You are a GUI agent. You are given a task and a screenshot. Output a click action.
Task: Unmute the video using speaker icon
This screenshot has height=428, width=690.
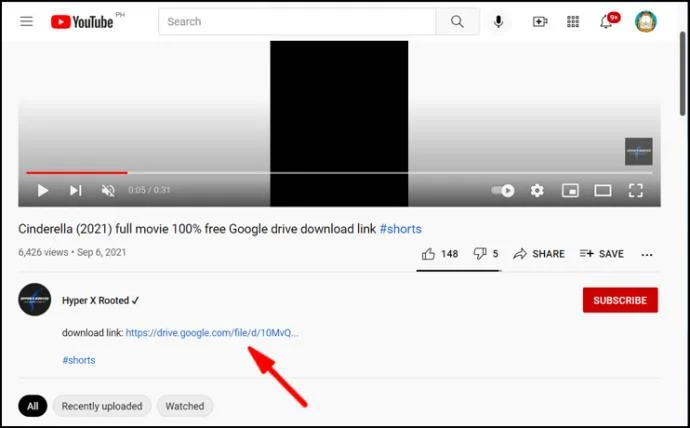pyautogui.click(x=108, y=190)
